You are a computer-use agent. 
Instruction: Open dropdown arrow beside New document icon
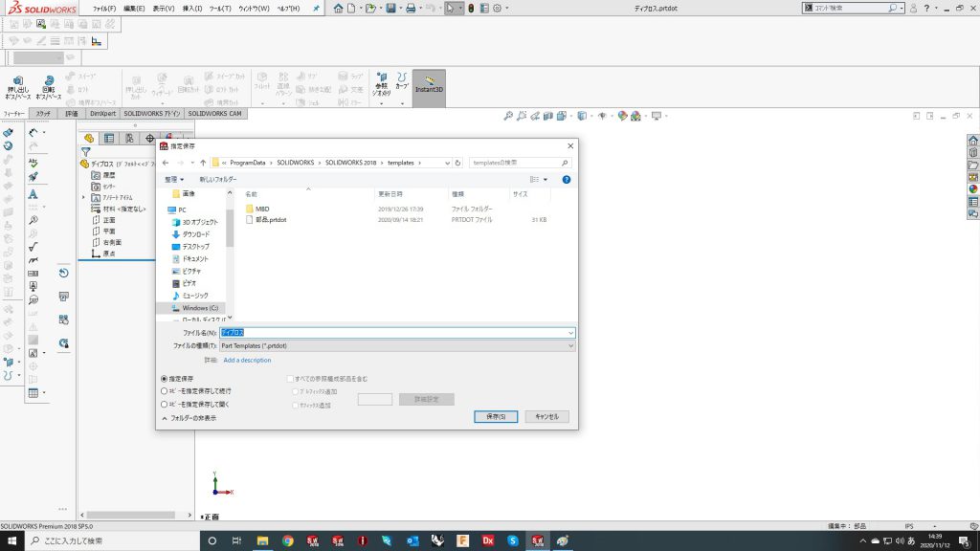coord(361,8)
